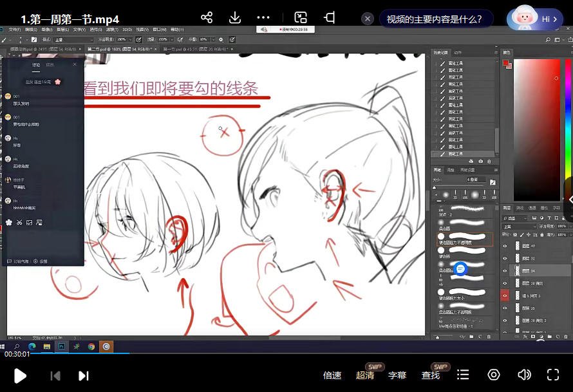
Task: Select the Brush tool in the options bar
Action: pyautogui.click(x=5, y=39)
